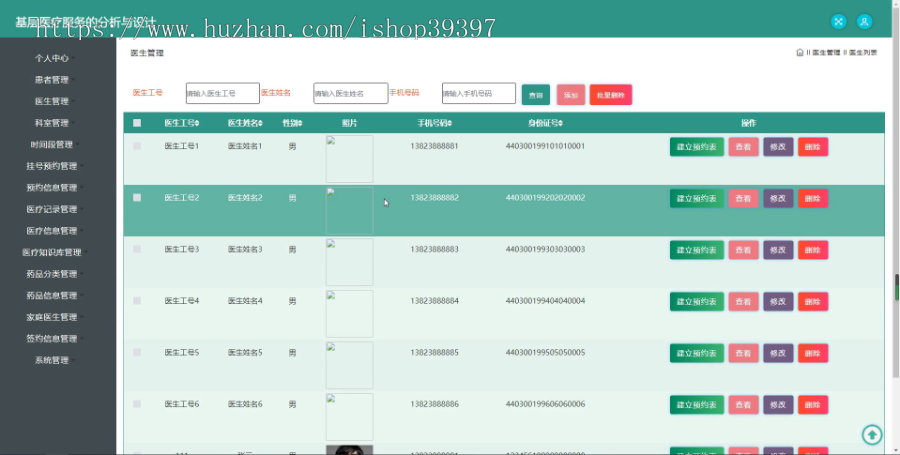Sort by 身份证号 column arrow
The image size is (900, 455).
click(x=561, y=123)
